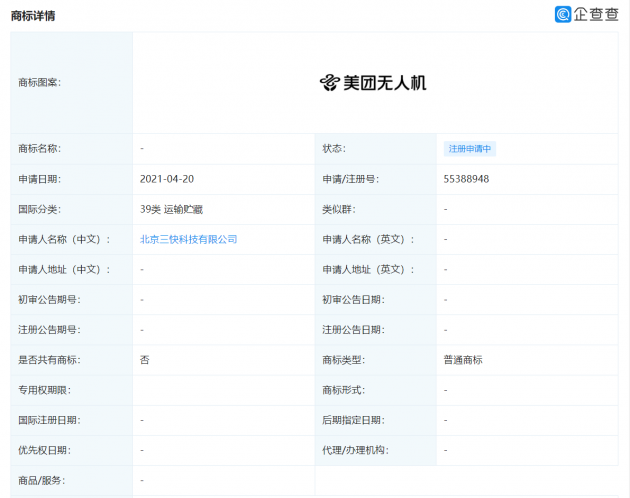
Task: Click the 申请人名称（英文） label
Action: (x=368, y=240)
